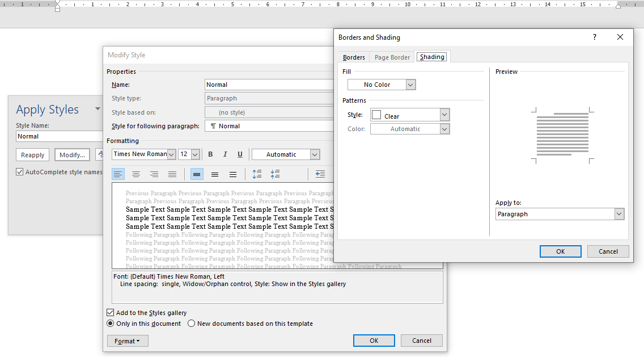This screenshot has width=644, height=357.
Task: Open the Fill No Color dropdown
Action: pos(410,85)
